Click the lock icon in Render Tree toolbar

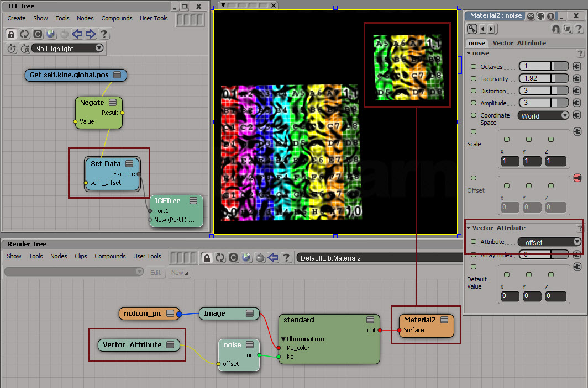[x=207, y=258]
